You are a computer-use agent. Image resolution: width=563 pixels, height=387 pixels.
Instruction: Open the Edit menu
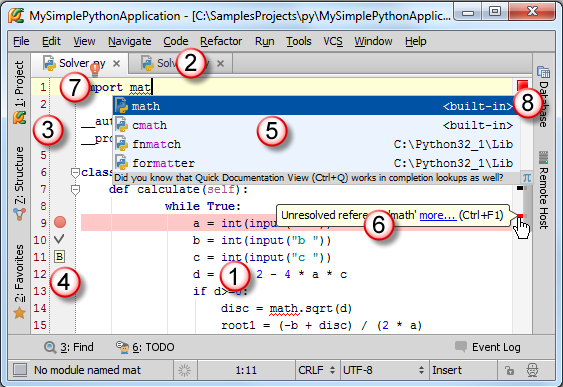[x=51, y=41]
